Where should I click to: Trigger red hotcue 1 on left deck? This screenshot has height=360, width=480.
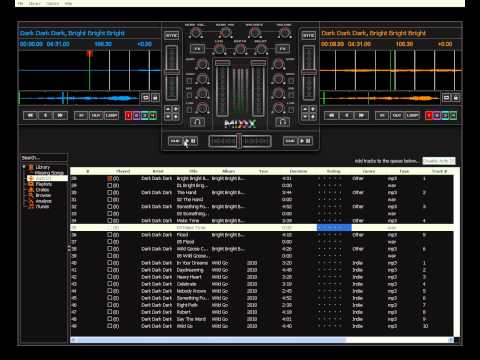pos(129,116)
